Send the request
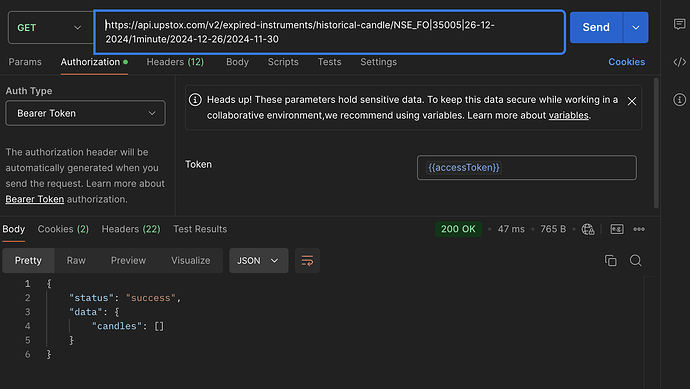690x389 pixels. [596, 27]
